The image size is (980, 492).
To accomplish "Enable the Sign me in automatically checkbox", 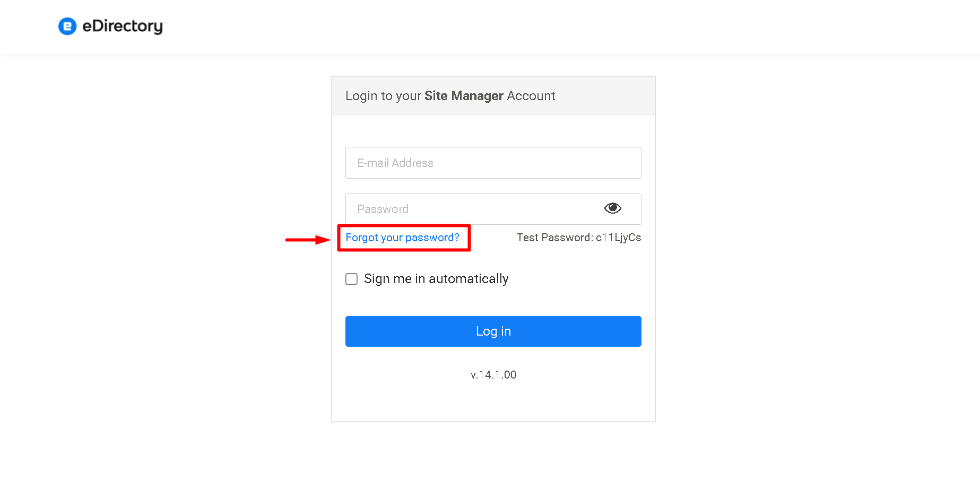I will click(351, 279).
